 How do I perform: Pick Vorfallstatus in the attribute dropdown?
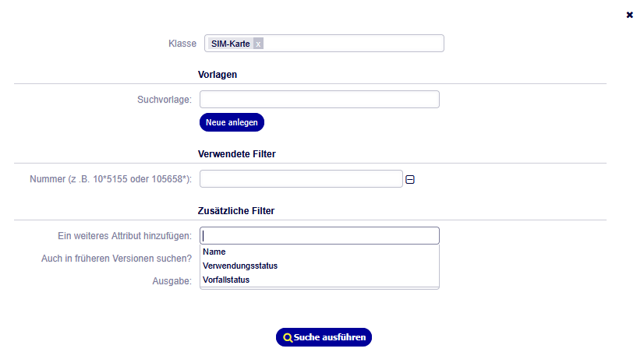(226, 280)
